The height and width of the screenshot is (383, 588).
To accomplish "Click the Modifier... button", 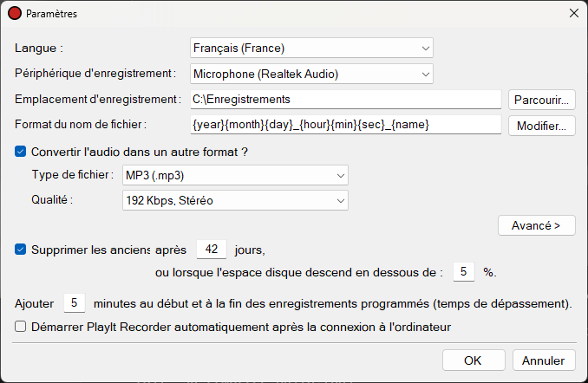I will 541,126.
